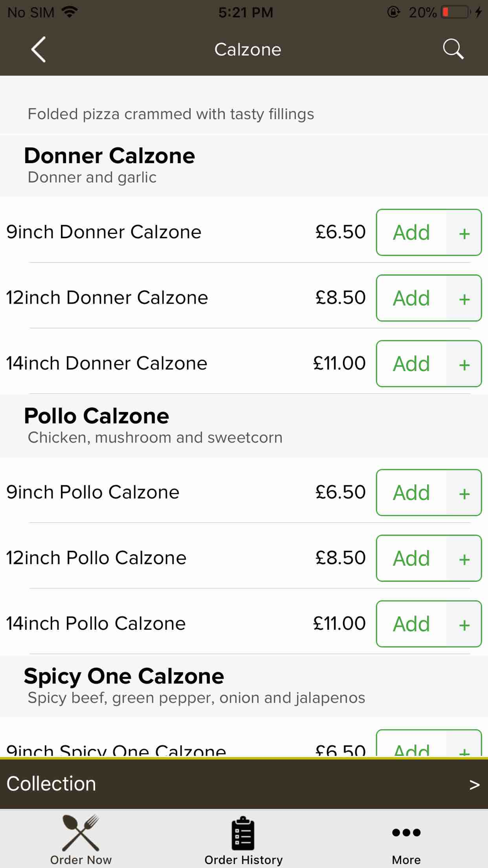This screenshot has width=488, height=868.
Task: Add 12inch Pollo Calzone to order
Action: 411,558
